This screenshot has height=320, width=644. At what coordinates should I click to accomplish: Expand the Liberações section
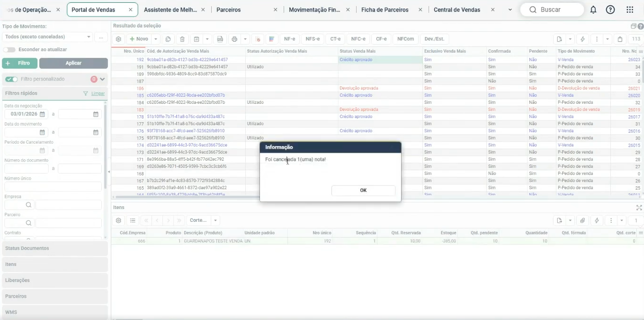coord(55,280)
